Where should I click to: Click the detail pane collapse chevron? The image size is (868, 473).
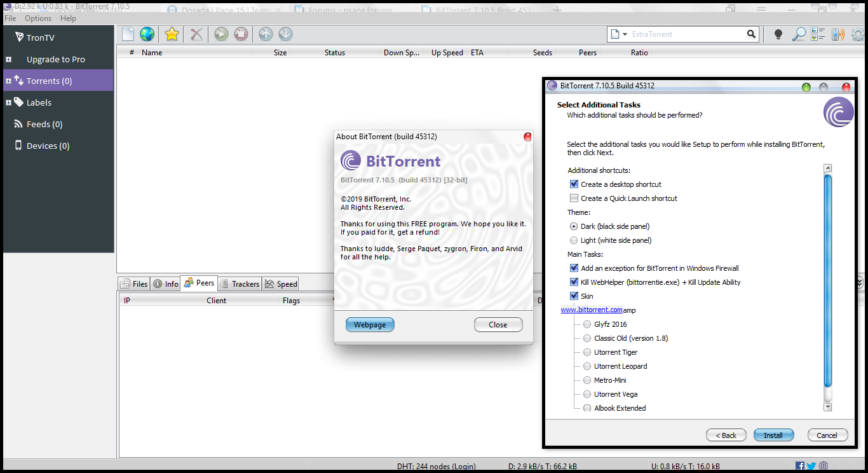pyautogui.click(x=860, y=282)
